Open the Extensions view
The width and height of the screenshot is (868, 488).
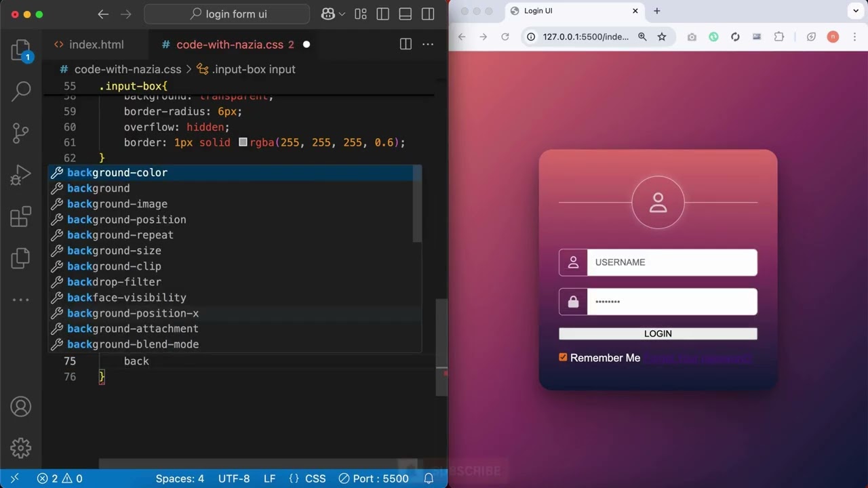21,216
